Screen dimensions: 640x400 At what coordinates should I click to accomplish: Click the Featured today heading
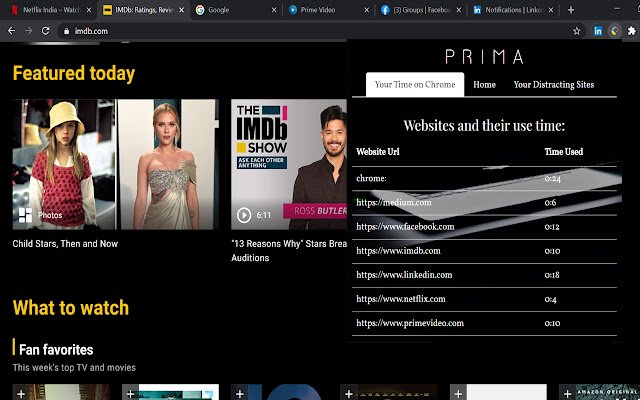[x=74, y=73]
